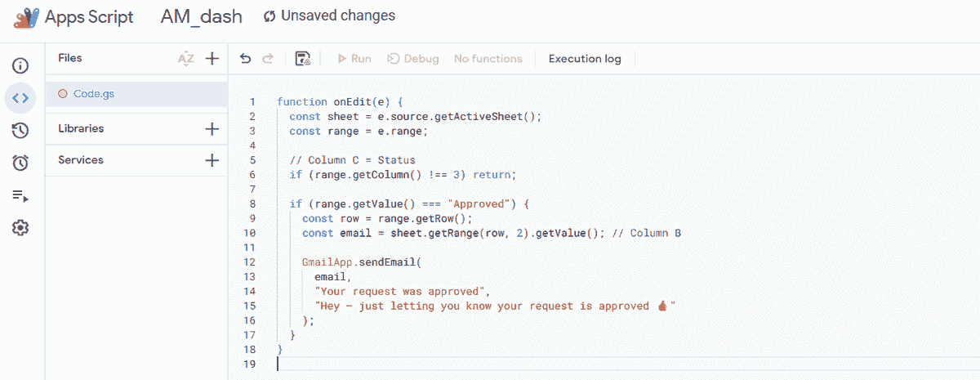Sort files alphabetically with AZ icon
The height and width of the screenshot is (380, 980).
point(186,59)
